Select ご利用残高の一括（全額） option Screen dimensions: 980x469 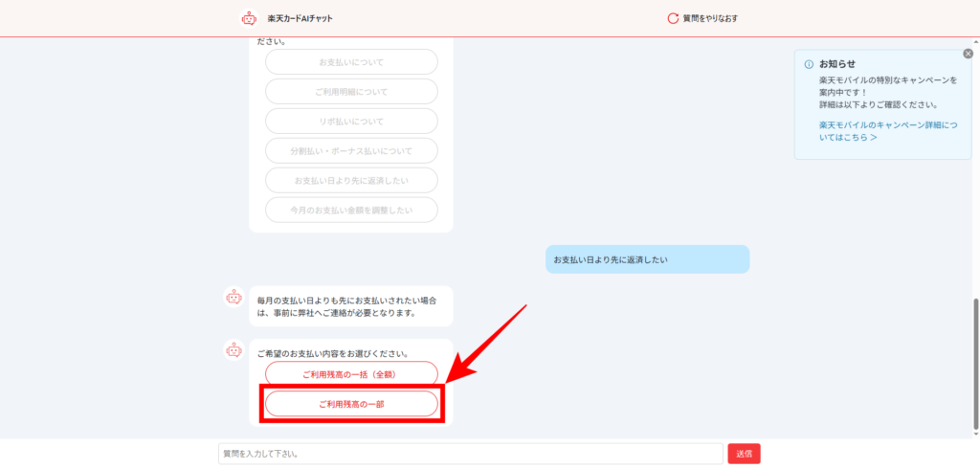pyautogui.click(x=351, y=373)
